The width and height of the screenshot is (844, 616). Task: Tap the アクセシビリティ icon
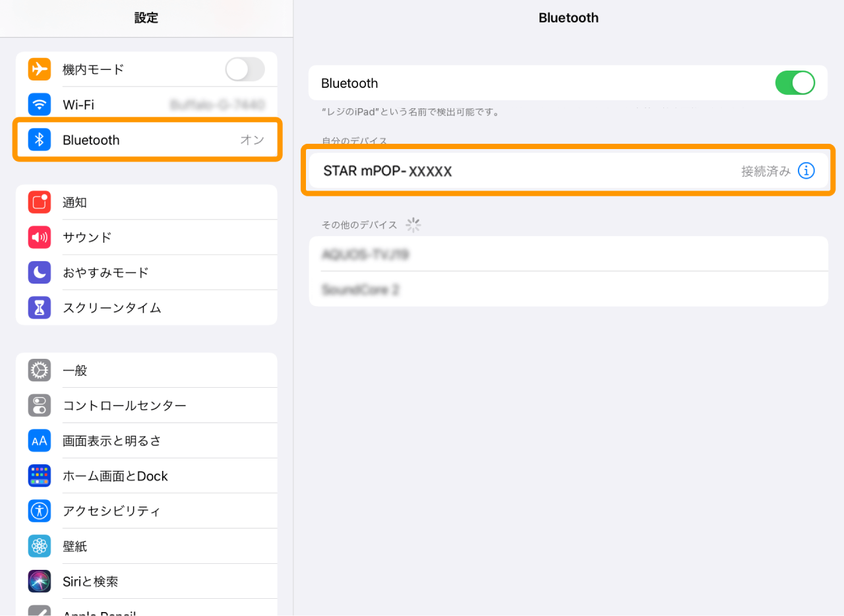click(x=40, y=510)
